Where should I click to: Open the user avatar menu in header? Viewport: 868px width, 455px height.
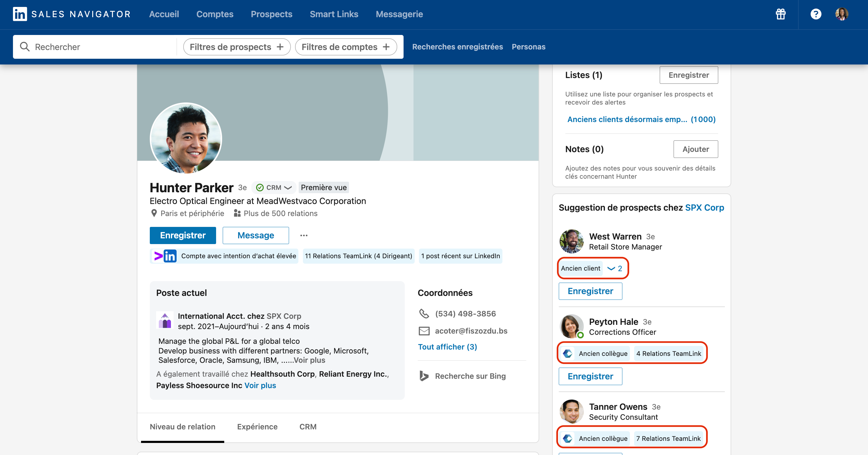pyautogui.click(x=842, y=14)
